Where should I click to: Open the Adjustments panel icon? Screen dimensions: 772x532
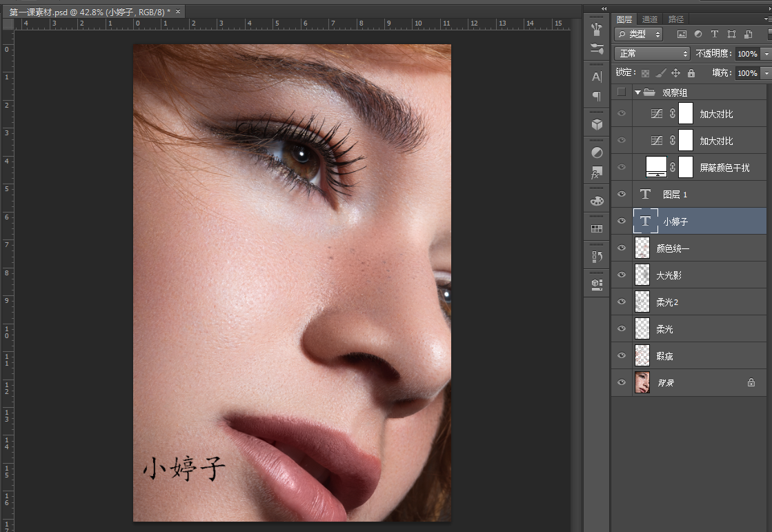tap(597, 152)
